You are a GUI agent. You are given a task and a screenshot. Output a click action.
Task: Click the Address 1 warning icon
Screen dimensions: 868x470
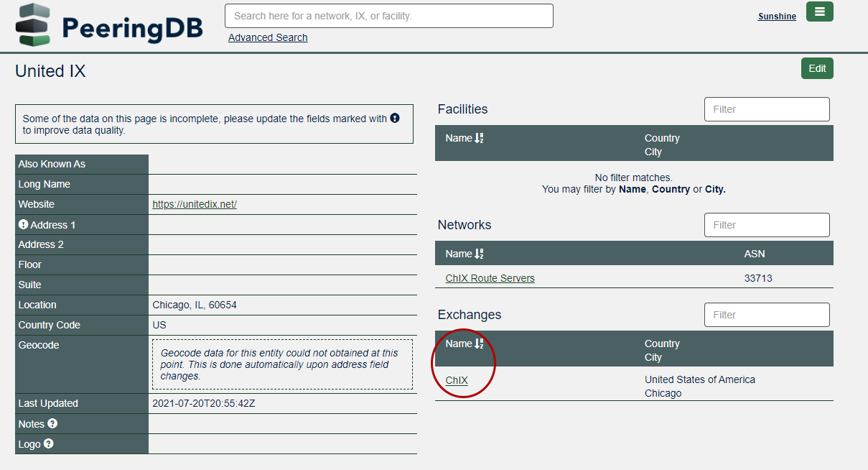pyautogui.click(x=23, y=225)
